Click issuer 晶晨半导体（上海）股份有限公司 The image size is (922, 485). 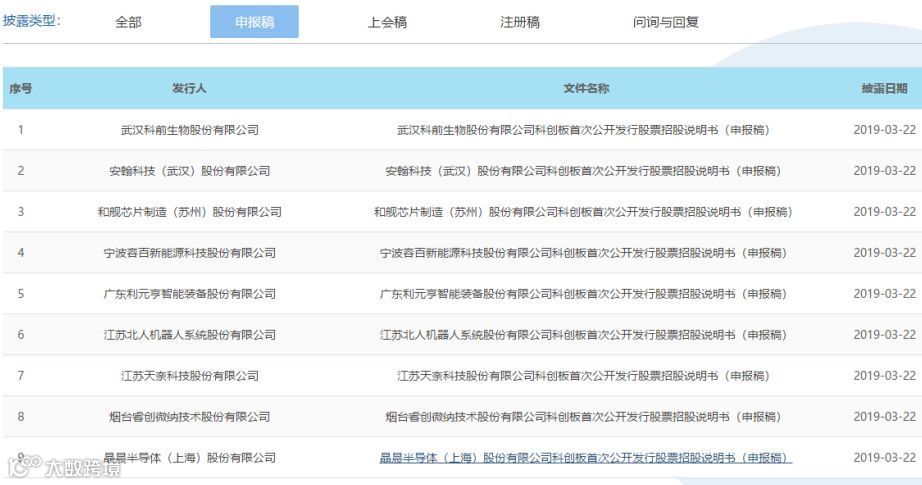tap(189, 458)
